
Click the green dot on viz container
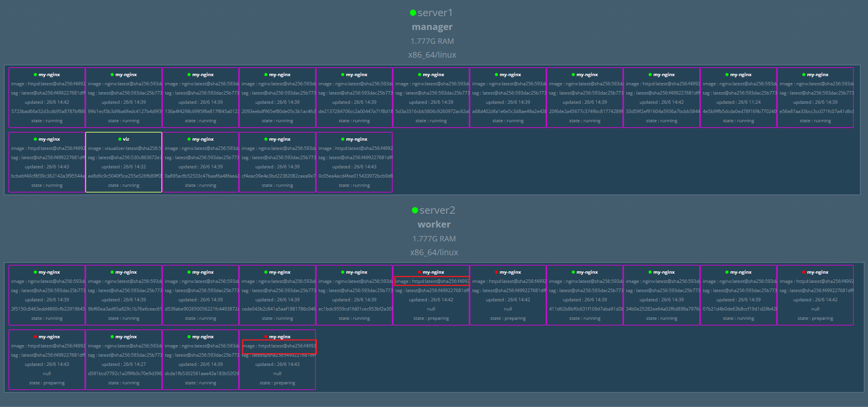tap(120, 140)
